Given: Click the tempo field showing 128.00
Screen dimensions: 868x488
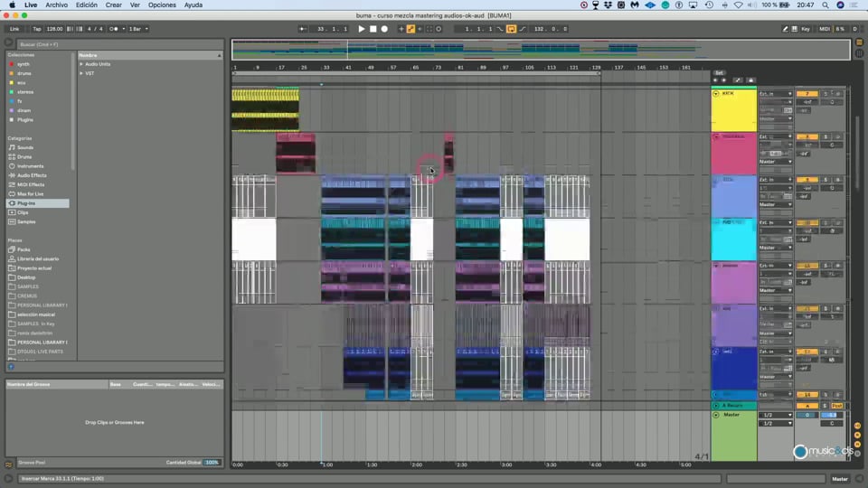Looking at the screenshot, I should click(x=54, y=29).
